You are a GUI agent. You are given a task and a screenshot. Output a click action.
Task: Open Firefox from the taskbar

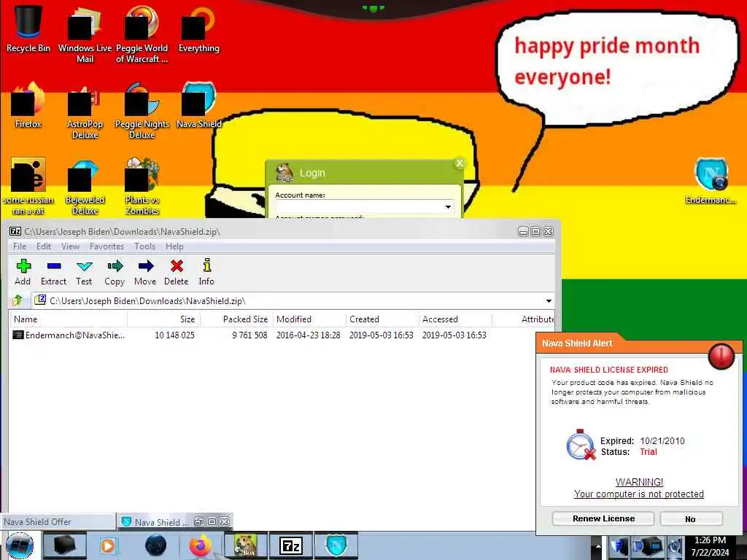point(201,545)
